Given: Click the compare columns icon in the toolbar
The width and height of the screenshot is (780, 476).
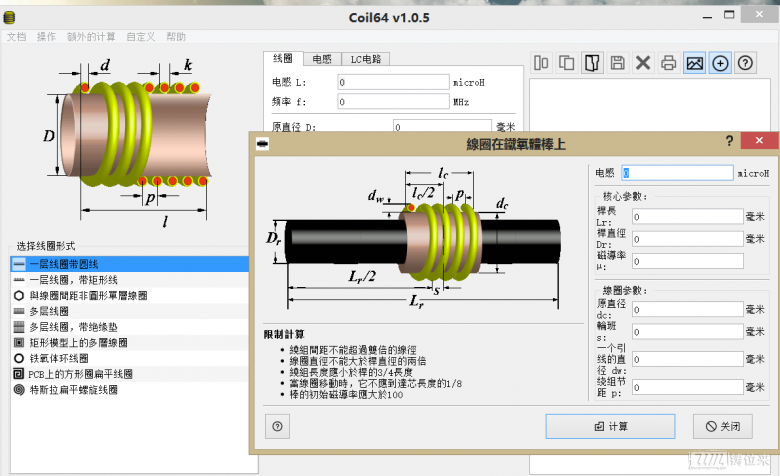Looking at the screenshot, I should tap(541, 63).
